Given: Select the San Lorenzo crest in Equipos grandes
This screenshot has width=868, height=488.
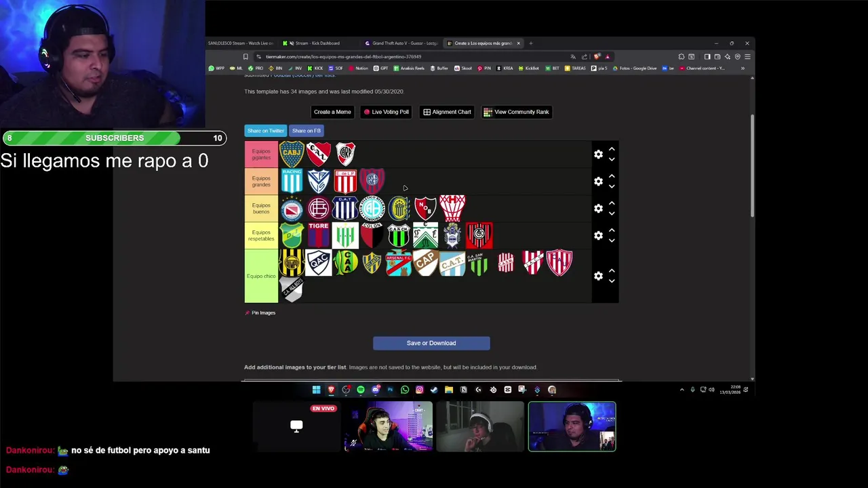Looking at the screenshot, I should coord(372,180).
